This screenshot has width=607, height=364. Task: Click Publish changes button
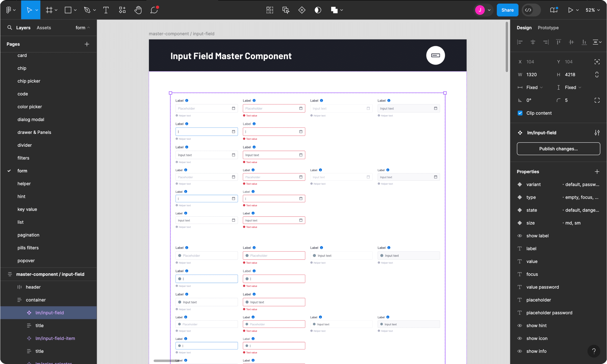pos(558,149)
